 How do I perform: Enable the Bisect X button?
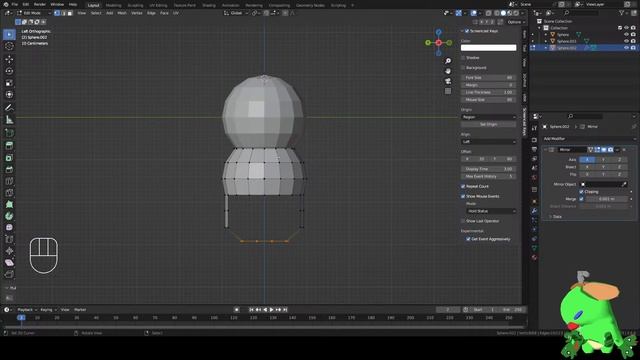(587, 167)
